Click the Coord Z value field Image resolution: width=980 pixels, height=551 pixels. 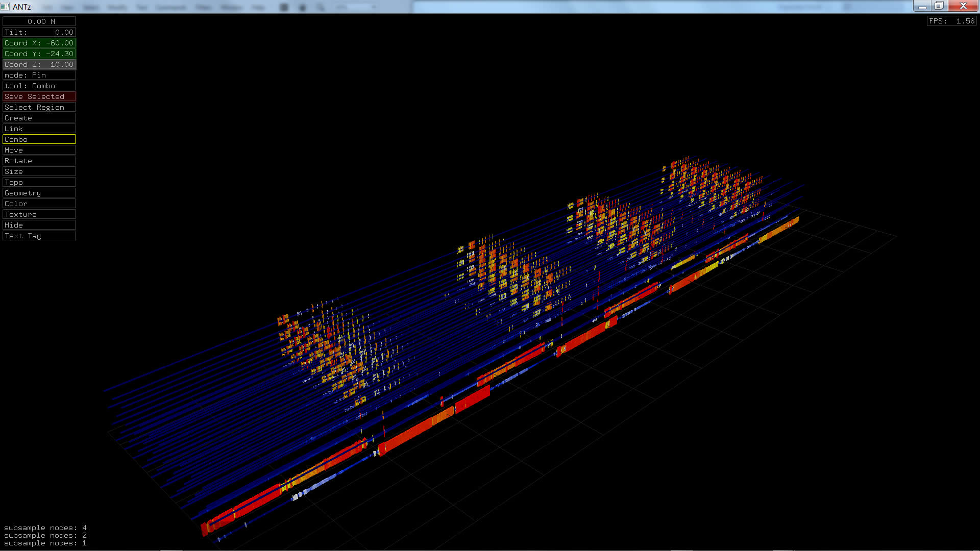(x=39, y=64)
